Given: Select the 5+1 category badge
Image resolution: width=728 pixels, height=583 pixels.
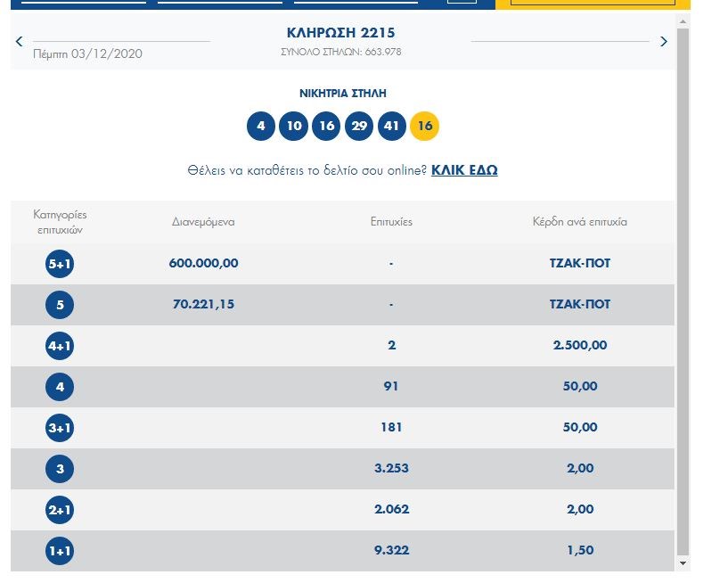Looking at the screenshot, I should click(x=60, y=264).
